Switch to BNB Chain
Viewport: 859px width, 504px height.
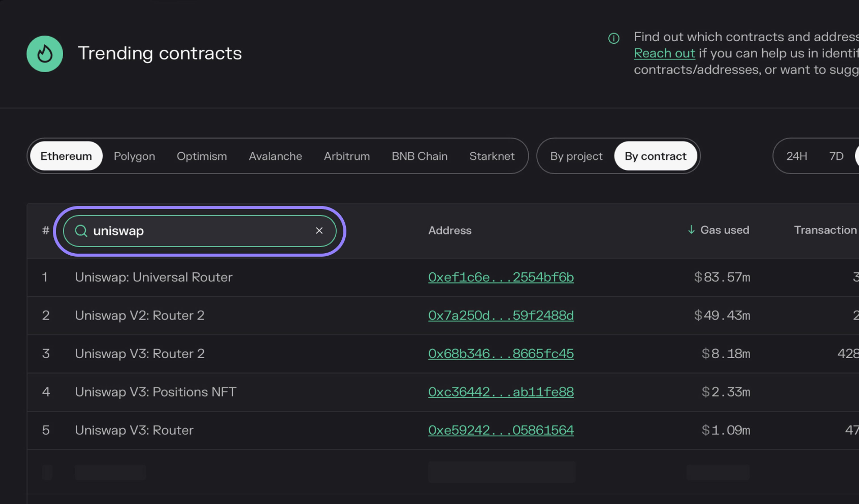click(419, 156)
